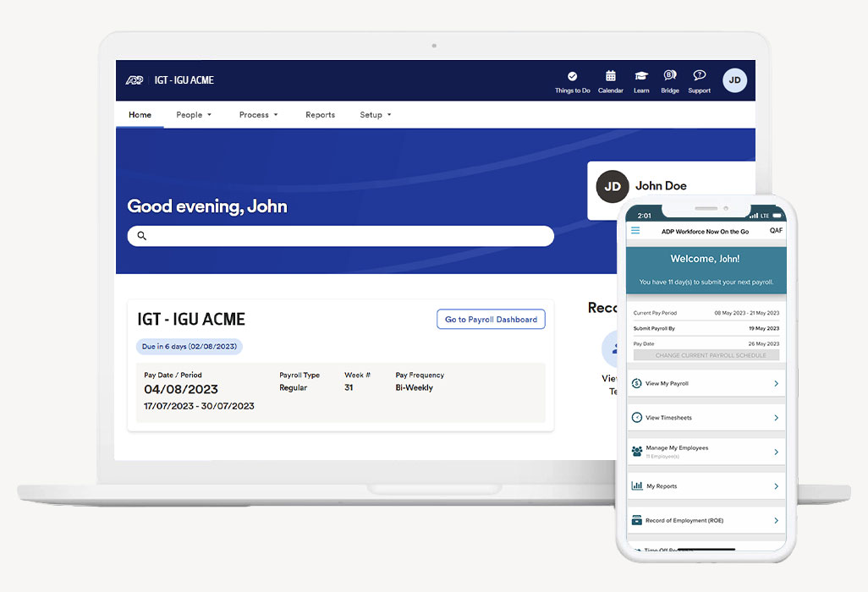Click John Doe's JD profile avatar
This screenshot has width=868, height=592.
click(613, 186)
